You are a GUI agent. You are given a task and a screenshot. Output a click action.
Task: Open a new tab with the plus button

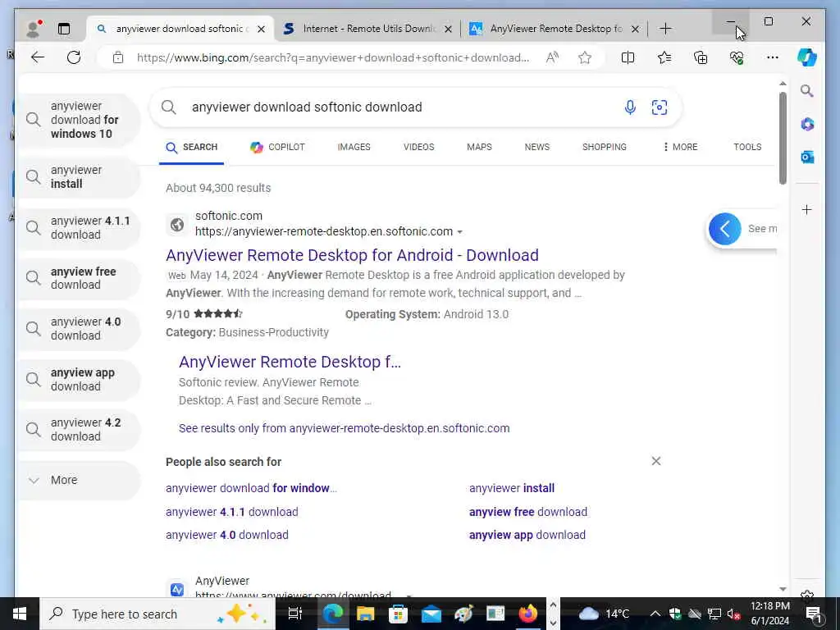point(665,29)
